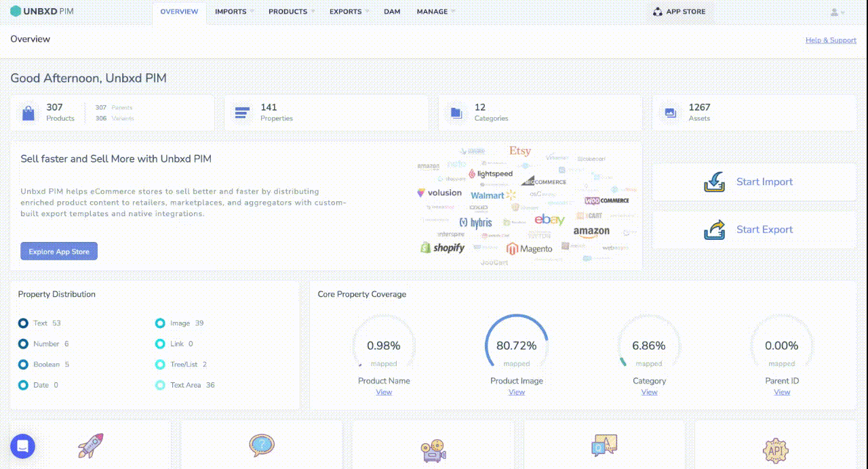
Task: Click the Help & Support link
Action: (831, 40)
